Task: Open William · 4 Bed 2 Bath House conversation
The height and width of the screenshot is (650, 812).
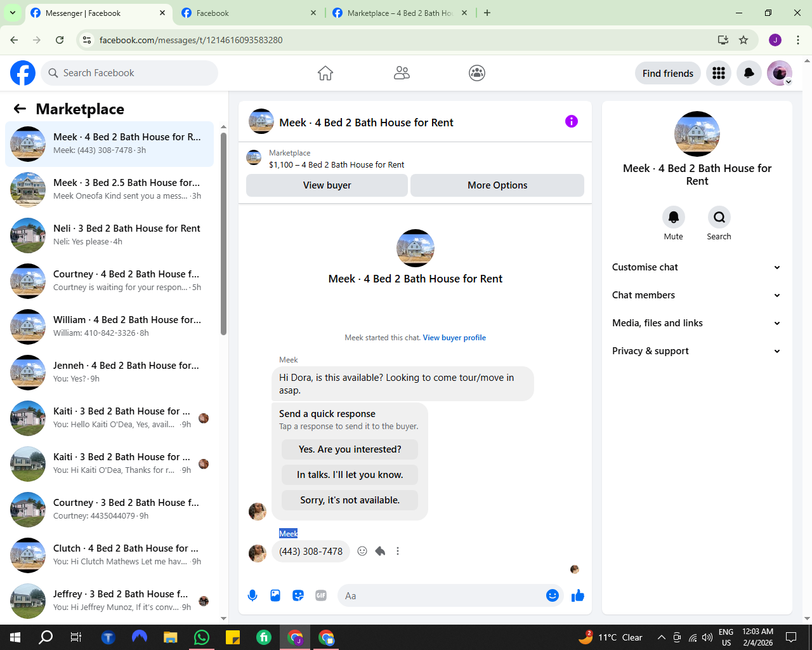Action: (x=109, y=327)
